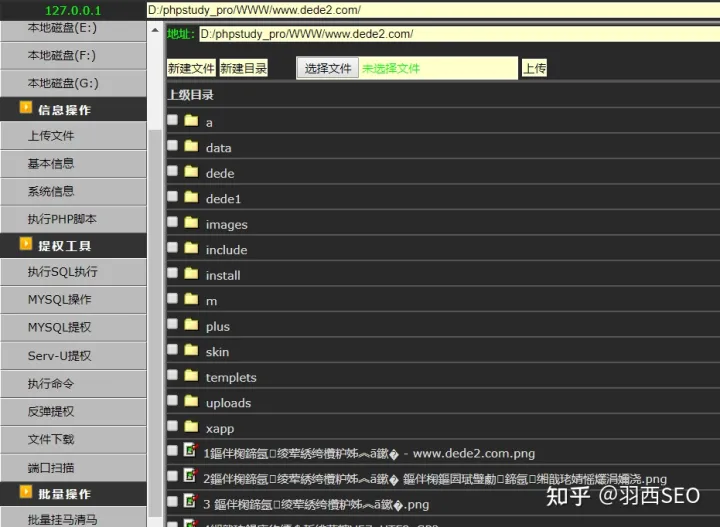Open 本地磁盘(F:) in sidebar
This screenshot has width=720, height=527.
coord(73,56)
